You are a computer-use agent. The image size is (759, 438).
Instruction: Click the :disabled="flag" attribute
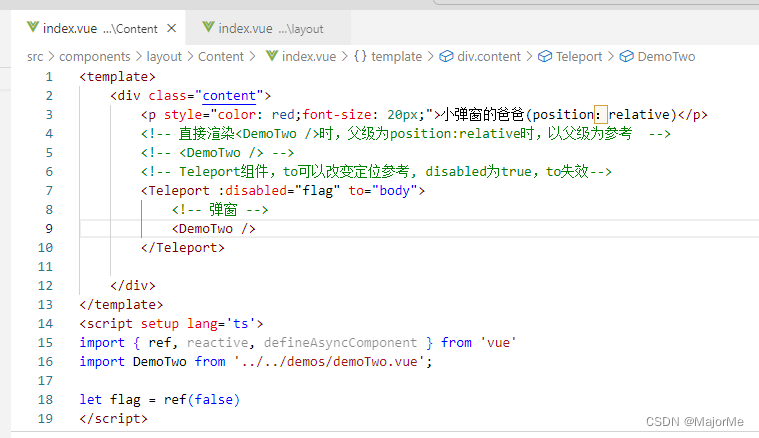[x=279, y=191]
